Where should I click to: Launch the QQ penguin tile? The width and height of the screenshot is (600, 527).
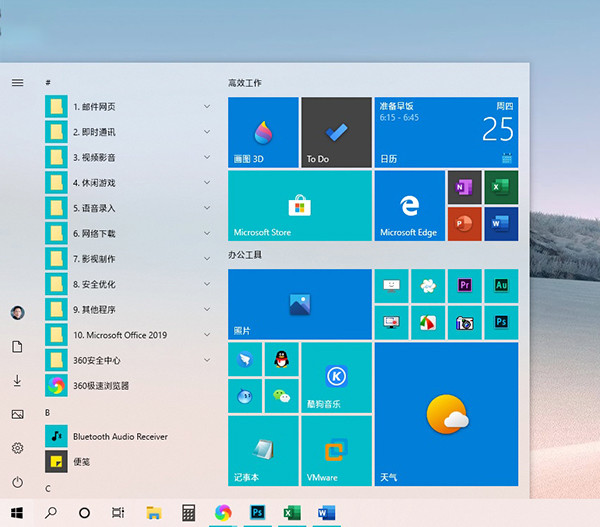click(x=282, y=359)
